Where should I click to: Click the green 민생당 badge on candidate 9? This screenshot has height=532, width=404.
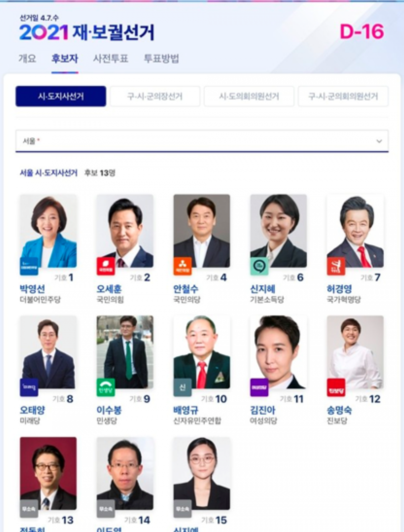pos(106,388)
